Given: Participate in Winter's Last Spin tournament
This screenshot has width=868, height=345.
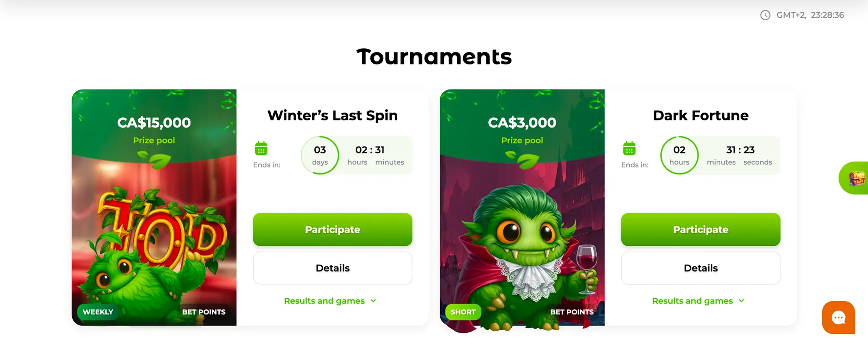Looking at the screenshot, I should (x=332, y=229).
